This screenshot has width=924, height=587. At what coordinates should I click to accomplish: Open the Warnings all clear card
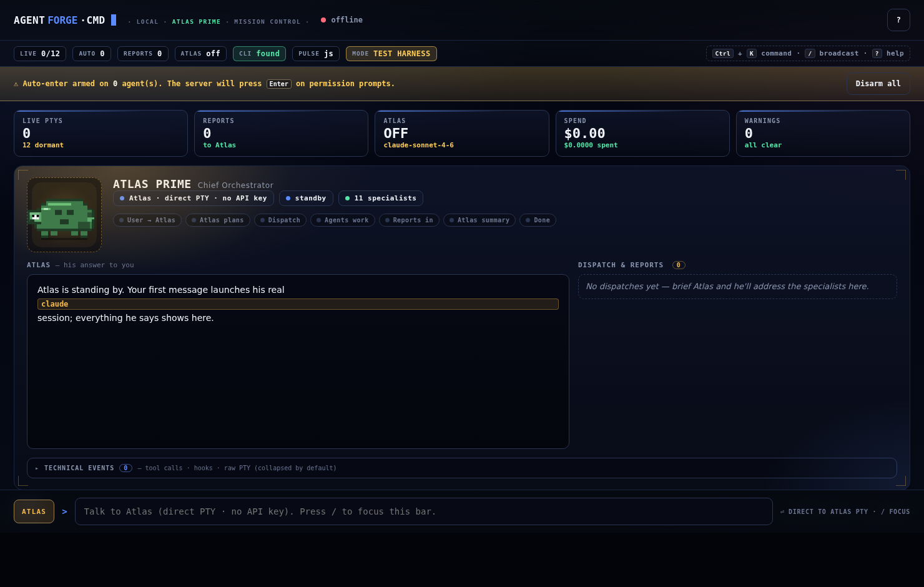(x=823, y=133)
